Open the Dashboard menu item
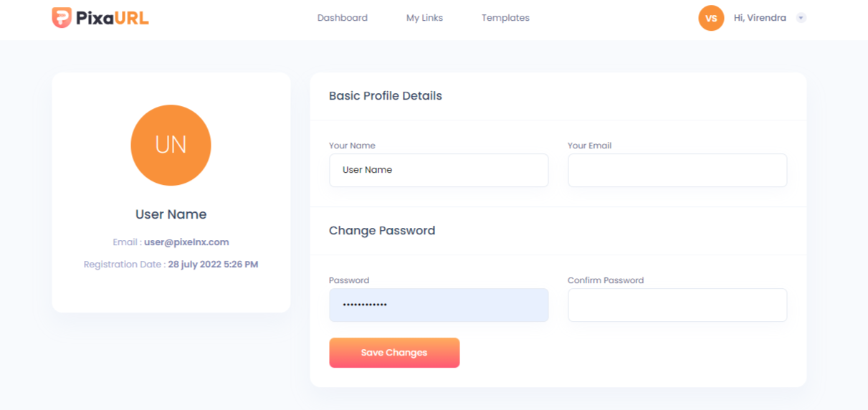This screenshot has width=868, height=410. click(x=342, y=18)
